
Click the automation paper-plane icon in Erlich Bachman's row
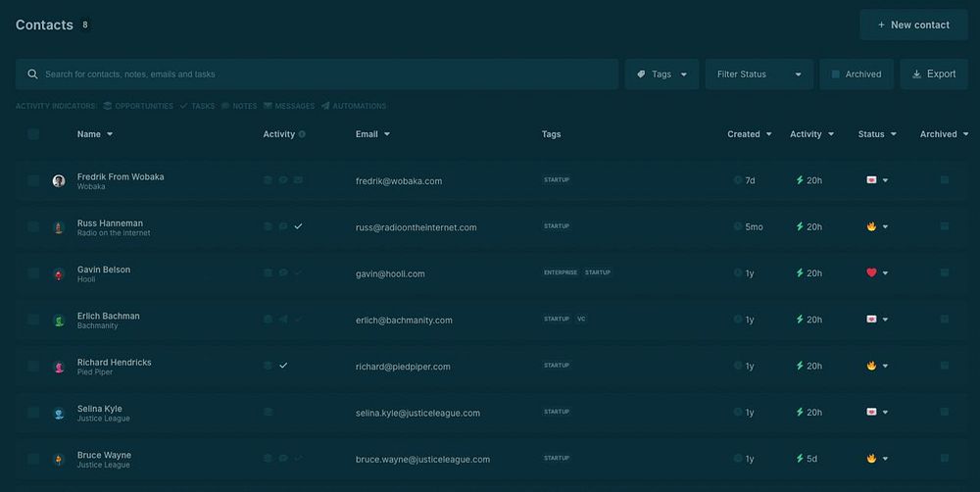pos(283,319)
